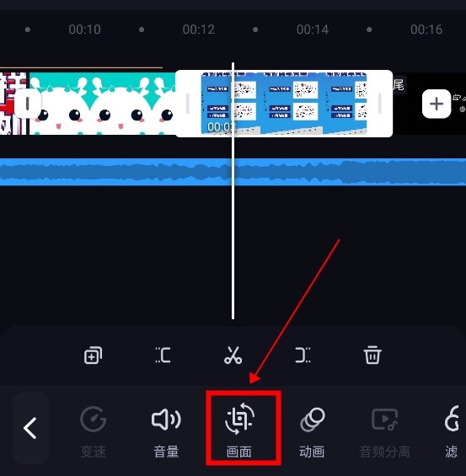Go back with the left chevron button

[30, 428]
